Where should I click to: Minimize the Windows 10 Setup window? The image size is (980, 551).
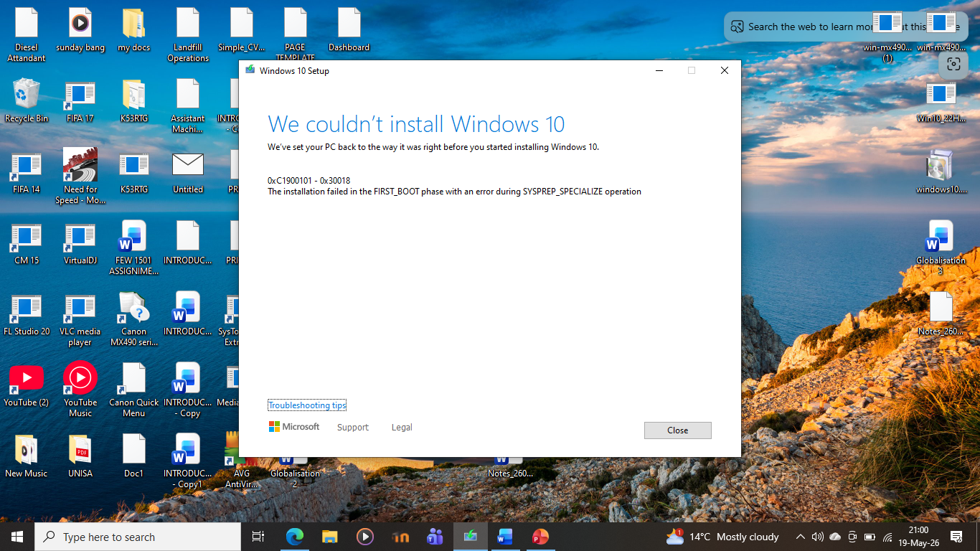pos(658,70)
